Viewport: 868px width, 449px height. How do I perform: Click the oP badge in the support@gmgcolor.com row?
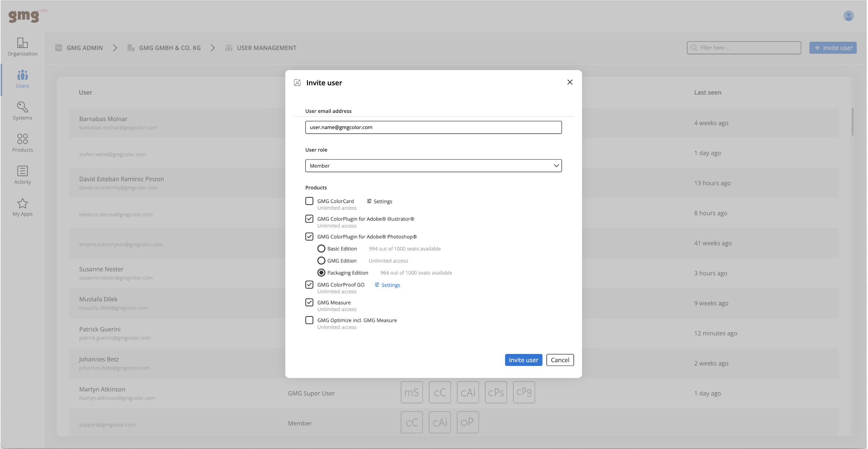(x=468, y=422)
